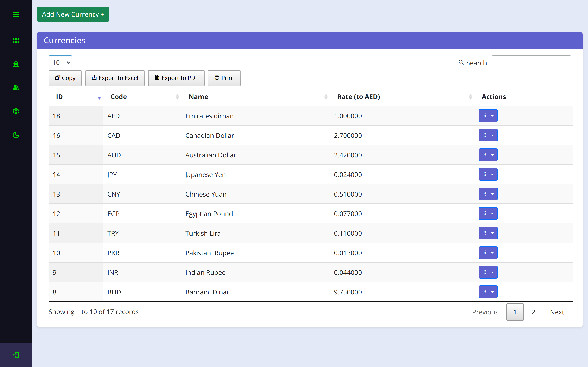Focus the Search input field
588x367 pixels.
pos(531,63)
